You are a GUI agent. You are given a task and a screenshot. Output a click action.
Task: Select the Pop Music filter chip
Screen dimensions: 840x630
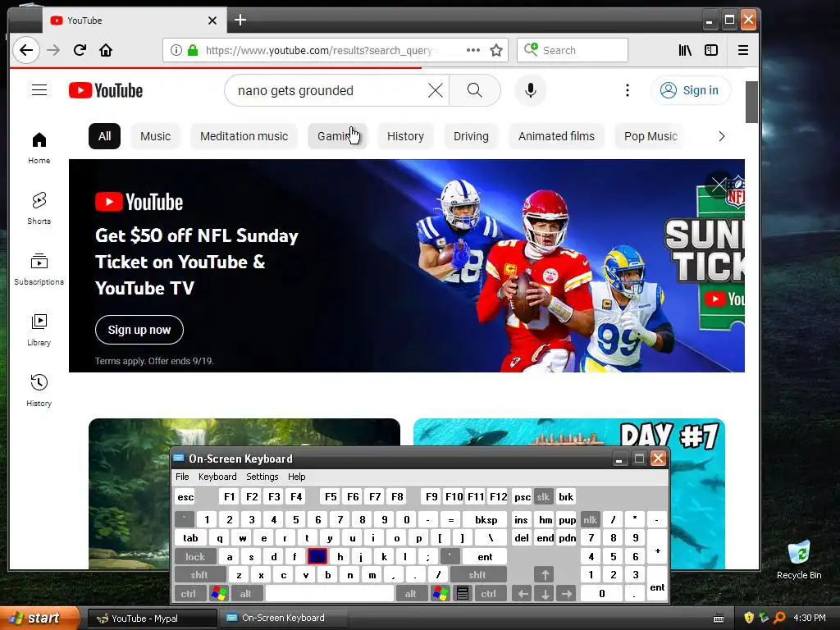[x=651, y=136]
